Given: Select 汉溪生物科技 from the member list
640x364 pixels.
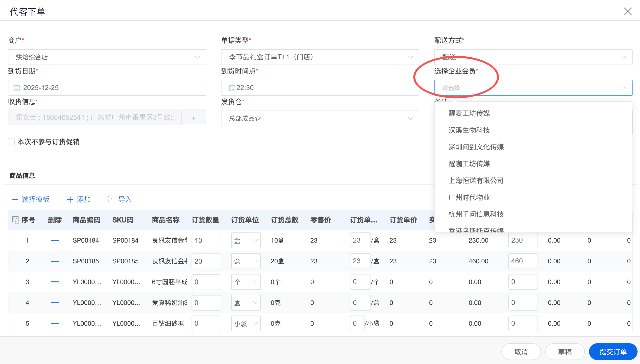Looking at the screenshot, I should 469,130.
